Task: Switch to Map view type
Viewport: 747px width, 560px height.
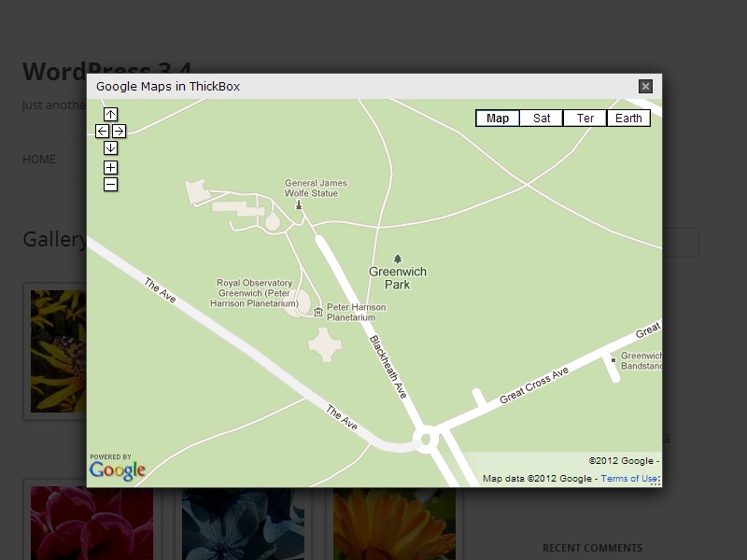Action: [x=498, y=119]
